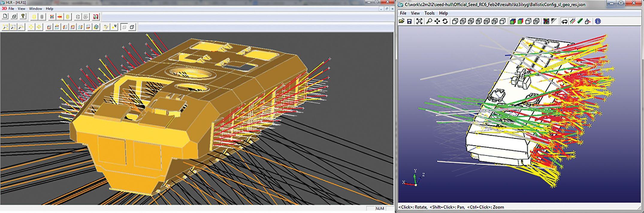Click the black cube icon ending HLR lower toolbar
This screenshot has width=644, height=213.
click(x=132, y=27)
